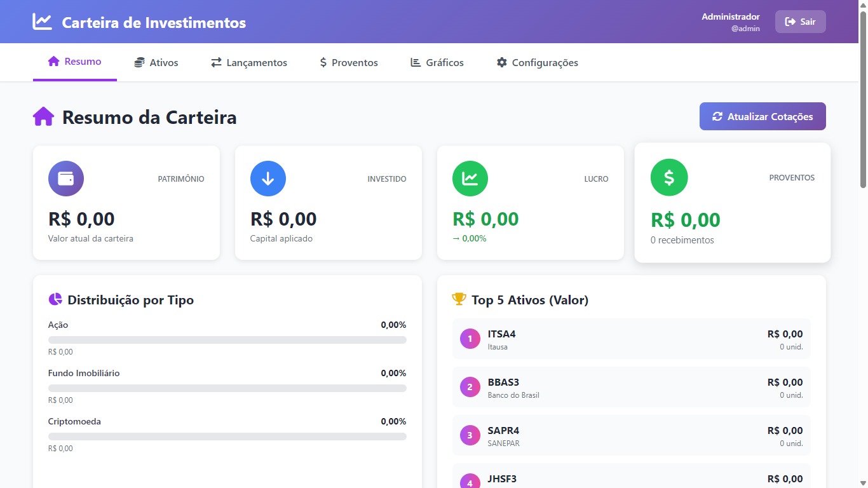Viewport: 868px width, 488px height.
Task: Click the dollar sign icon beside Proventos tab
Action: [x=322, y=62]
